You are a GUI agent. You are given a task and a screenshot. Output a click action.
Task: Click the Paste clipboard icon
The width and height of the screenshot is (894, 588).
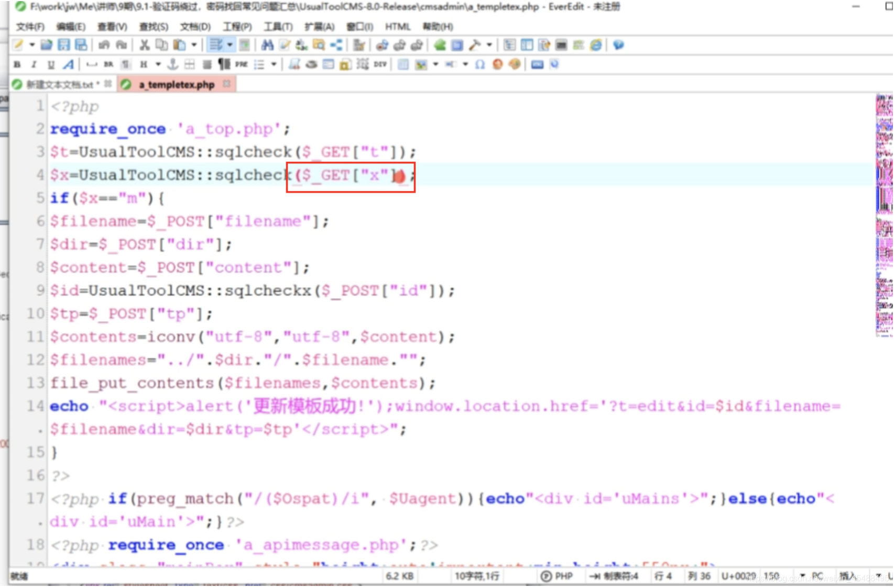179,45
